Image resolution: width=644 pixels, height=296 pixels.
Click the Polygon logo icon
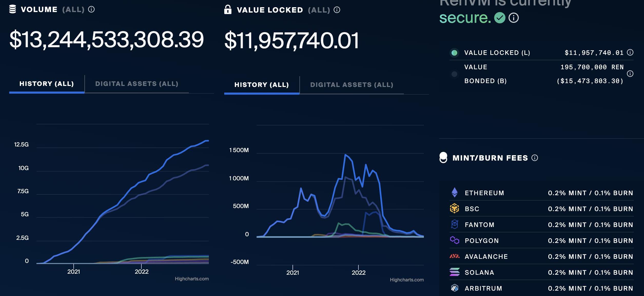pos(455,240)
